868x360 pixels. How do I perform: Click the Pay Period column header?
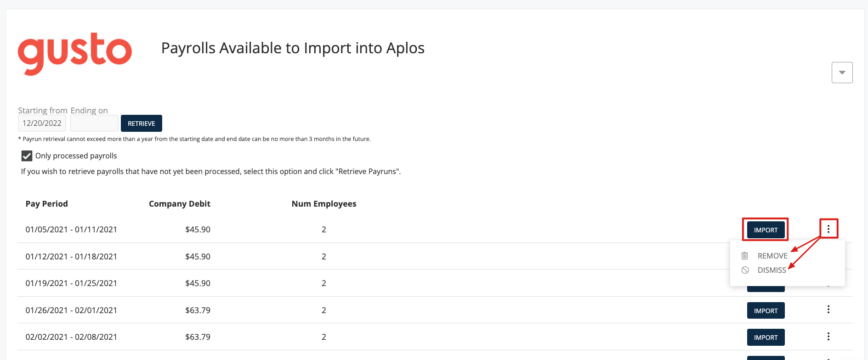[x=47, y=203]
